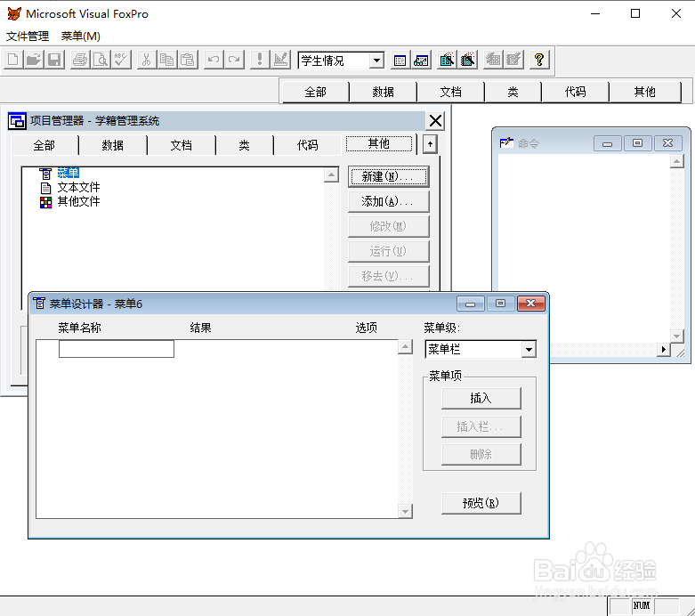Click the docked toolbar 代码 tab
The image size is (695, 616).
[576, 92]
